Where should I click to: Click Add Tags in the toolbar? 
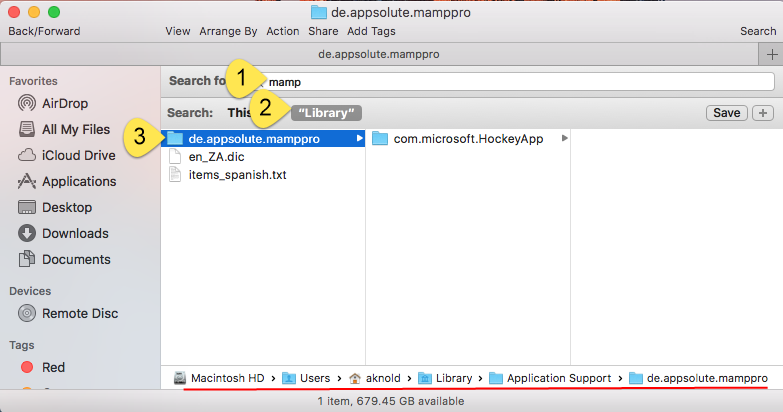tap(371, 31)
